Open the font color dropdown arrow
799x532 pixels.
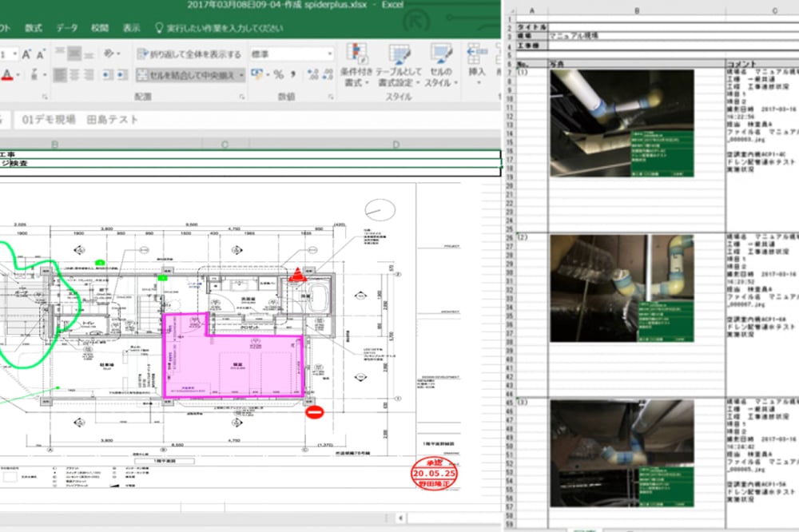18,75
